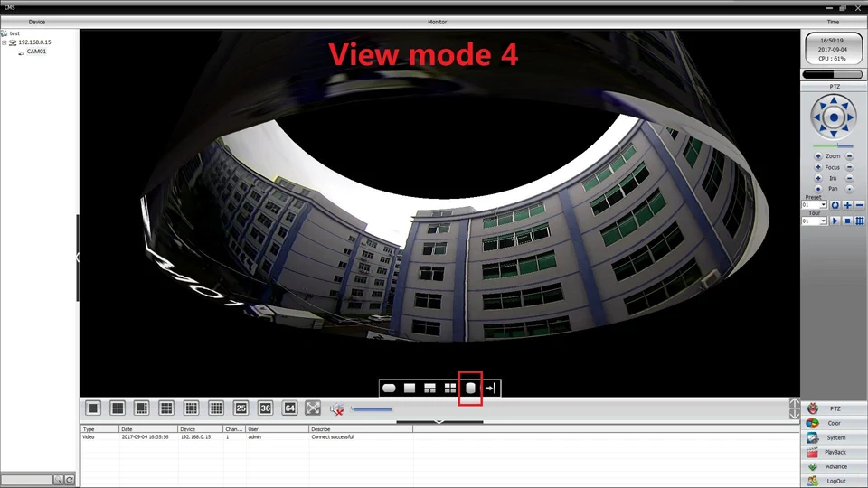Click the device list refresh icon
Screen dimensions: 868x488
[70, 480]
